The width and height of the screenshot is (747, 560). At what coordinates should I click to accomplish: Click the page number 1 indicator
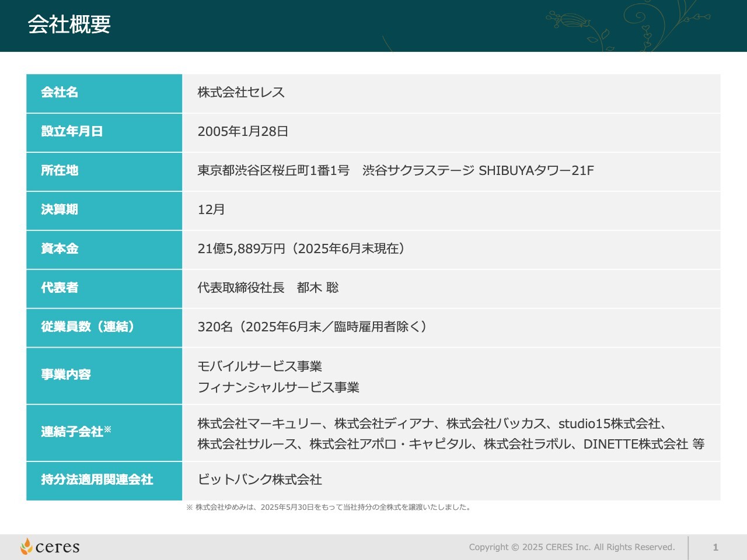coord(715,547)
